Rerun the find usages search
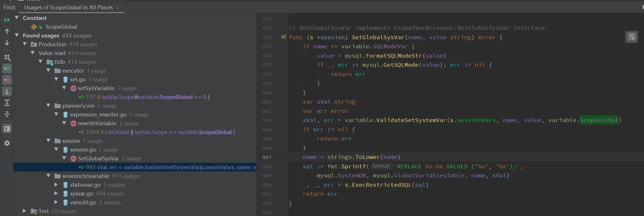The height and width of the screenshot is (216, 644). coord(7,20)
